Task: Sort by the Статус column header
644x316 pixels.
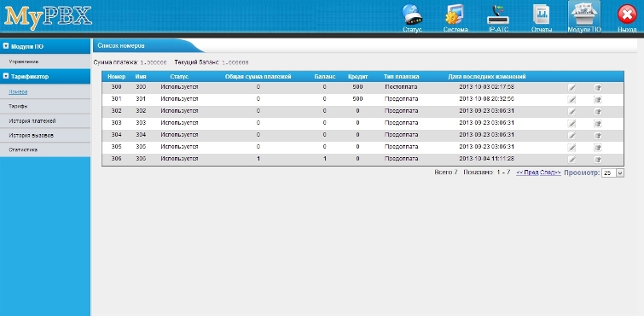Action: coord(179,77)
